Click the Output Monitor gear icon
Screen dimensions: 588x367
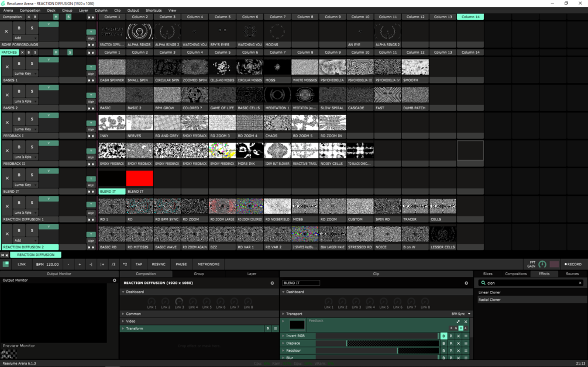114,280
